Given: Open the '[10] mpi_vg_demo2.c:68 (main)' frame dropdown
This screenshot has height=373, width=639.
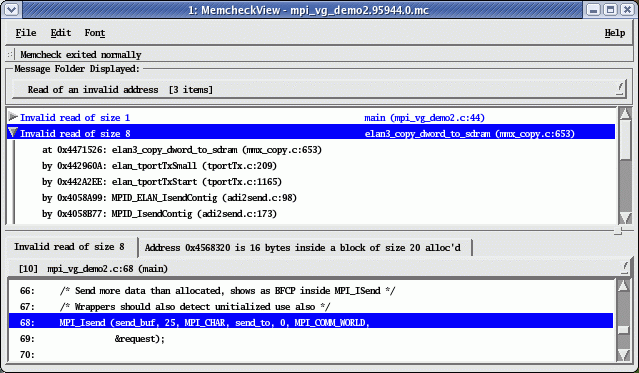Looking at the screenshot, I should point(319,269).
